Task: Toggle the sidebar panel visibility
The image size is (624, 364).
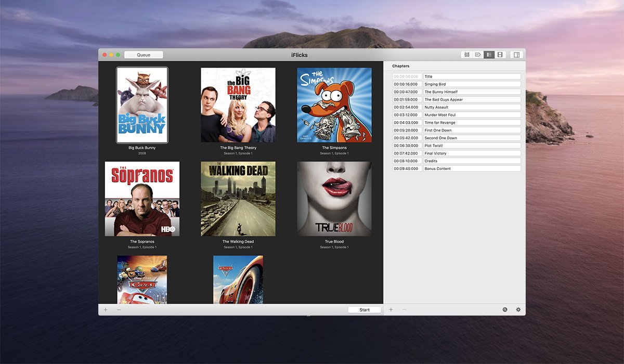Action: [x=516, y=55]
